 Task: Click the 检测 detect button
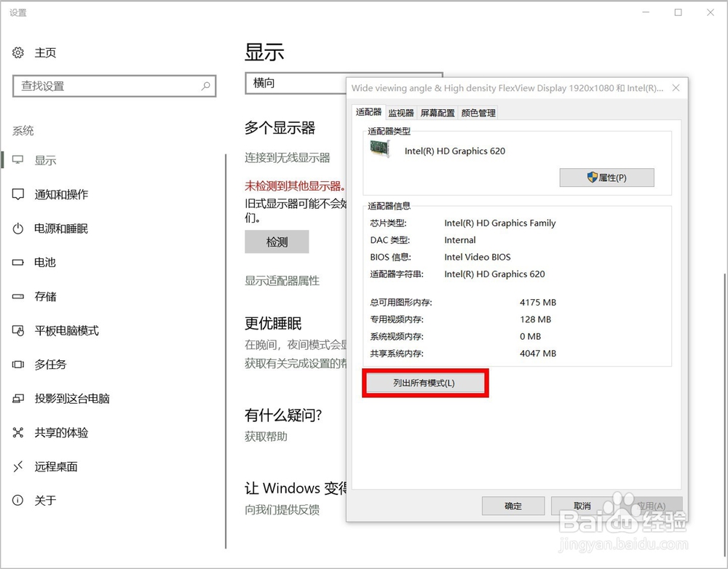pyautogui.click(x=277, y=242)
